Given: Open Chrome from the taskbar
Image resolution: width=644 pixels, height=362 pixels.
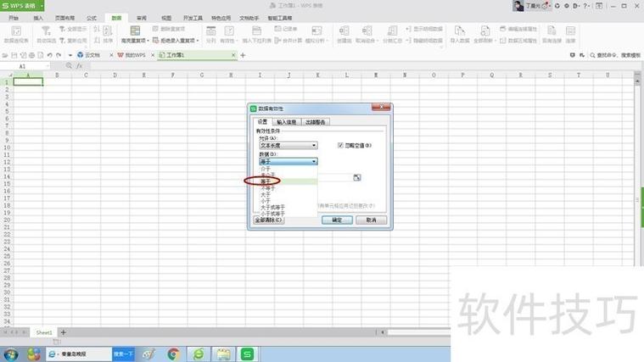Looking at the screenshot, I should [x=173, y=354].
